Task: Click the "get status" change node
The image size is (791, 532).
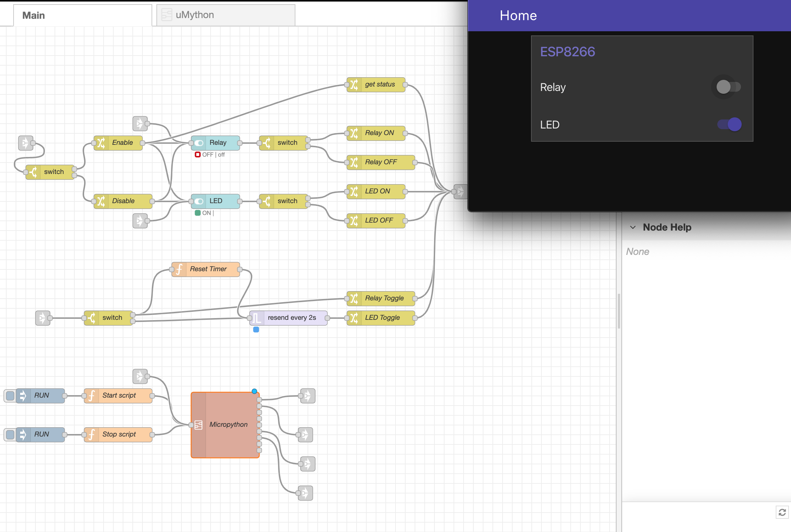Action: pyautogui.click(x=376, y=84)
